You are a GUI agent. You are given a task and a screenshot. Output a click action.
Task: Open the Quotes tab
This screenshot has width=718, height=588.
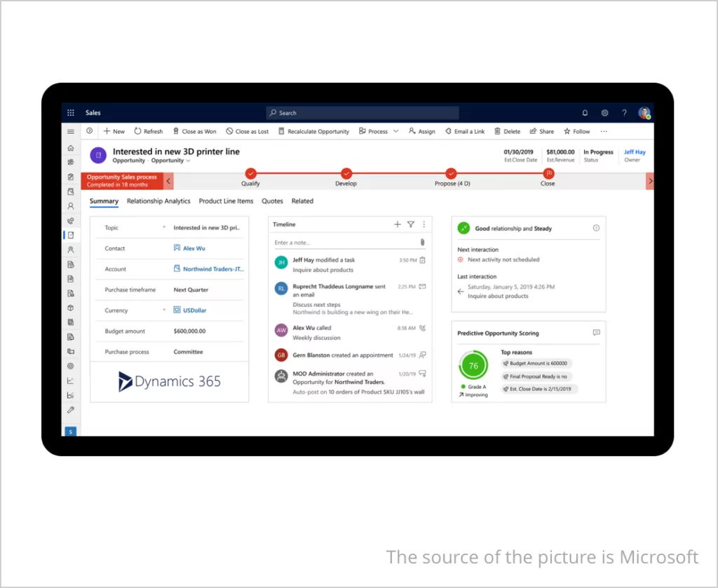tap(272, 201)
